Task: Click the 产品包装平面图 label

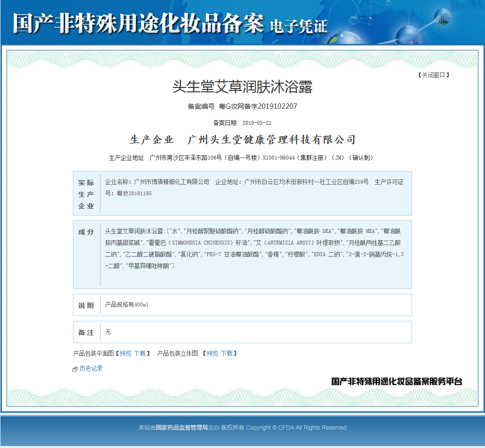Action: click(93, 353)
